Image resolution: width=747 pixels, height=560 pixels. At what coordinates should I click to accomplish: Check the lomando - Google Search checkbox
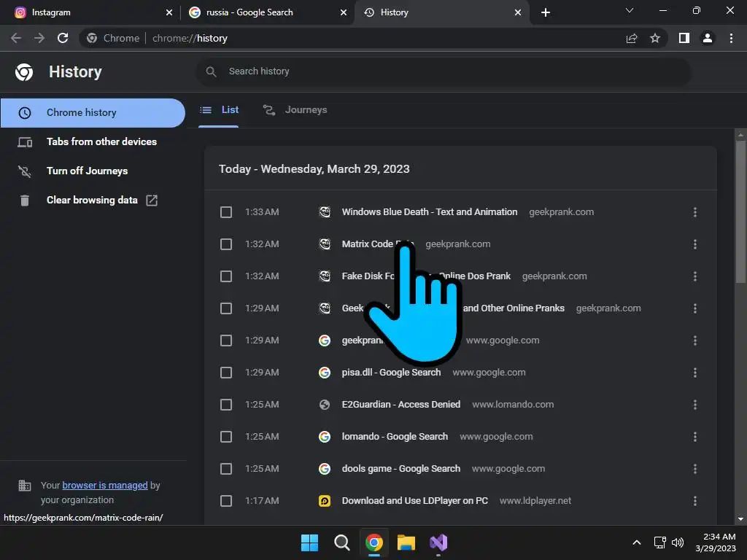tap(226, 437)
